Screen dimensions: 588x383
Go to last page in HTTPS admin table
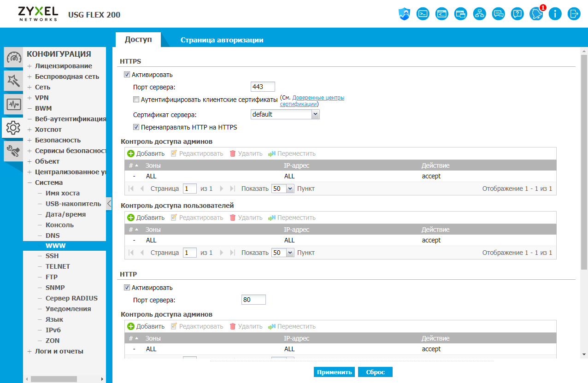pyautogui.click(x=232, y=189)
